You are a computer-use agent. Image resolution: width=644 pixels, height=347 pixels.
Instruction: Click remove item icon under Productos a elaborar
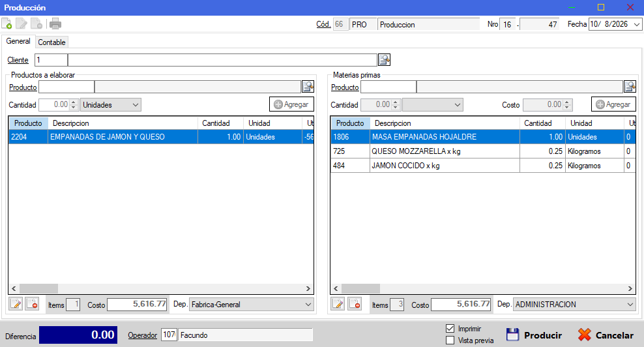coord(32,304)
